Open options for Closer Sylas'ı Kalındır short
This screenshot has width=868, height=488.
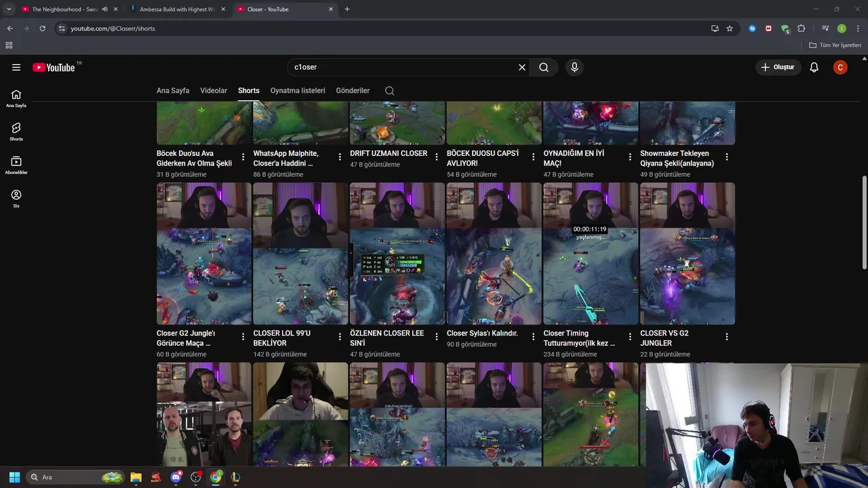(x=533, y=337)
